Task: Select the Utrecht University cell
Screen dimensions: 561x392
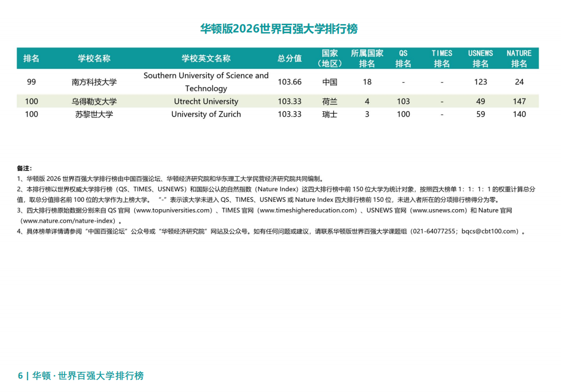Action: [x=206, y=101]
